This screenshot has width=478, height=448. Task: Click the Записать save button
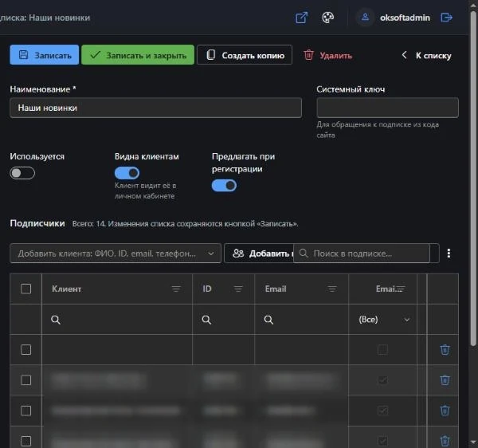click(x=44, y=55)
